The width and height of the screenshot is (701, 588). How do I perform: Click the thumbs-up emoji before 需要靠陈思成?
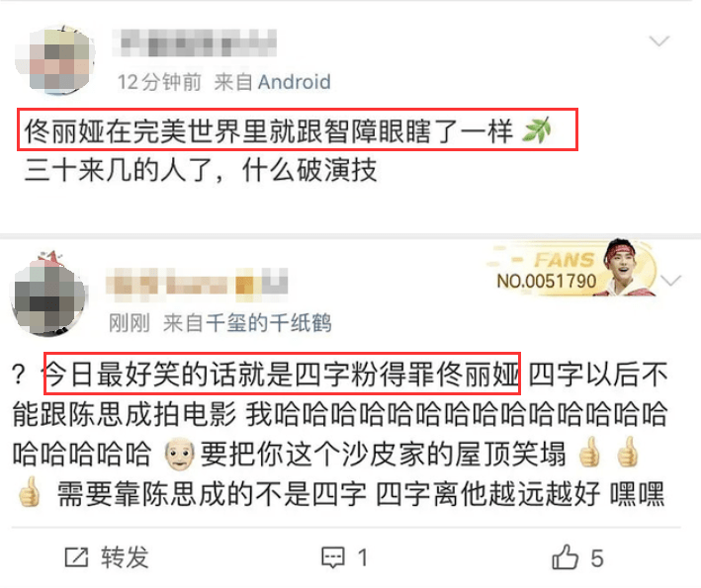[x=30, y=492]
